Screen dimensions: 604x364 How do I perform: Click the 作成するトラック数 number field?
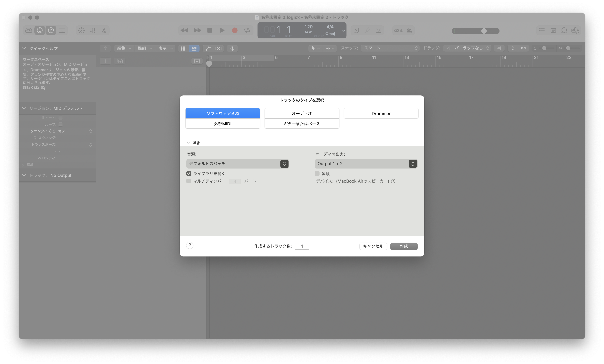(x=302, y=246)
